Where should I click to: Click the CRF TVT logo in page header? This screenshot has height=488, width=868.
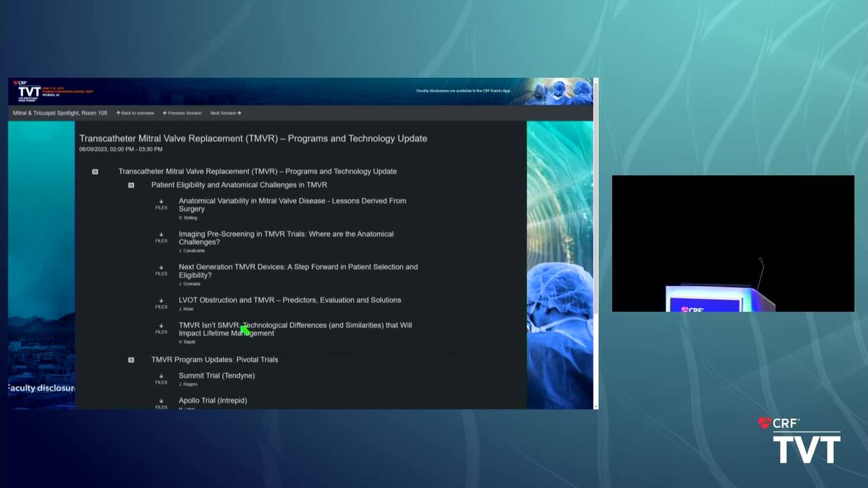tap(27, 91)
